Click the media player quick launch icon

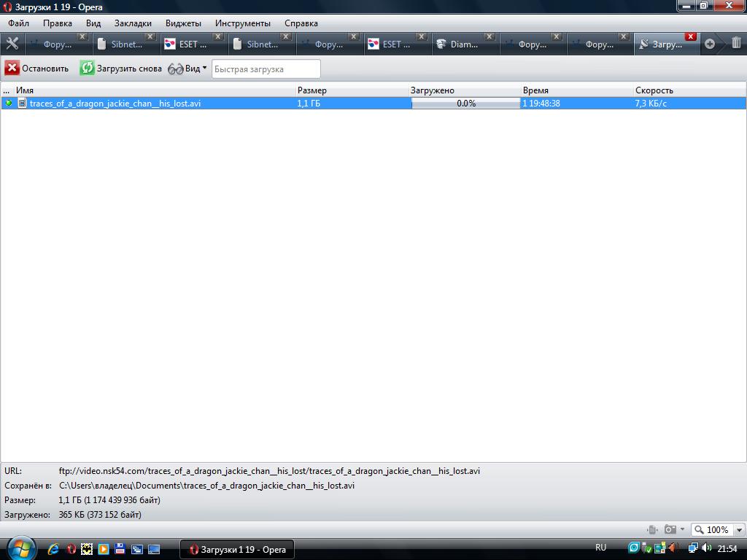[x=103, y=549]
